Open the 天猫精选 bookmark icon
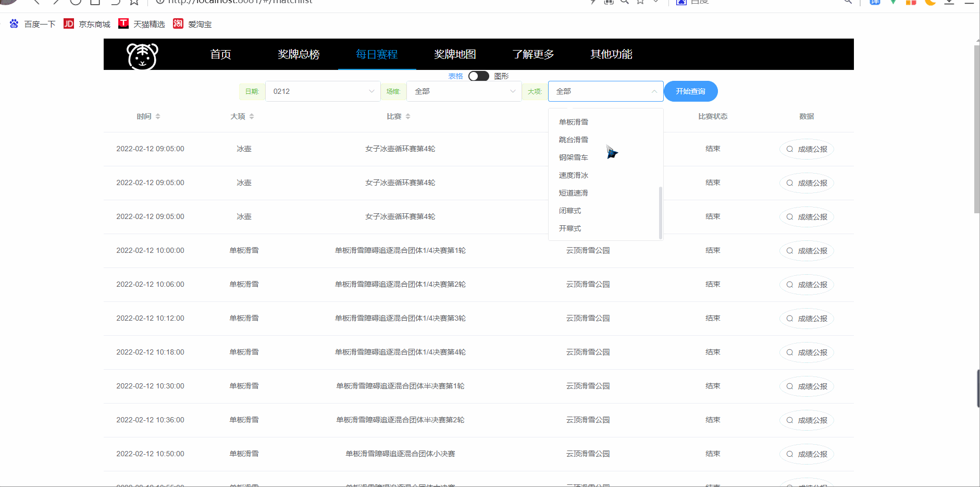This screenshot has height=487, width=980. (x=123, y=23)
